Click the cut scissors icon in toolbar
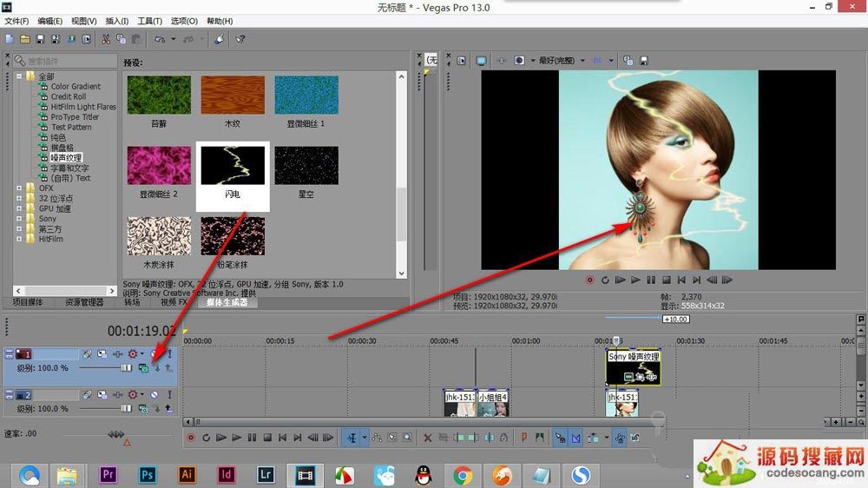This screenshot has height=488, width=868. tap(106, 39)
